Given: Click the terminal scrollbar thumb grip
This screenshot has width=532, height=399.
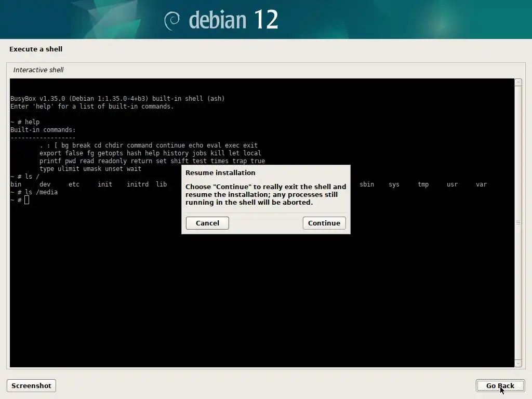Looking at the screenshot, I should 518,222.
